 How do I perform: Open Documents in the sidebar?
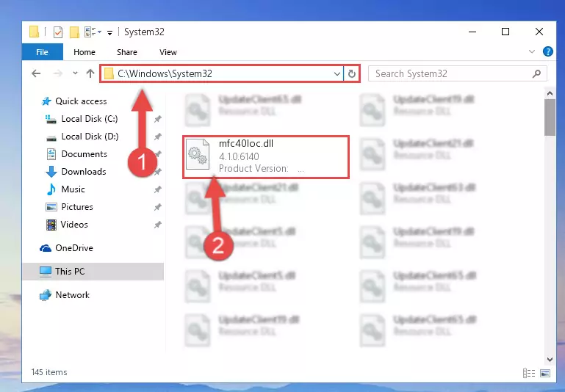click(84, 154)
